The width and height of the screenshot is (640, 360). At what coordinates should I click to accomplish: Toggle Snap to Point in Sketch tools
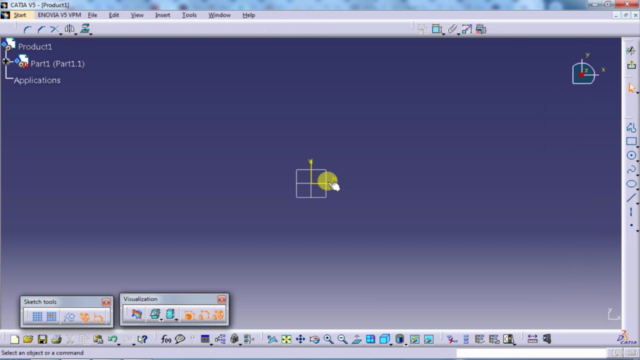[51, 317]
